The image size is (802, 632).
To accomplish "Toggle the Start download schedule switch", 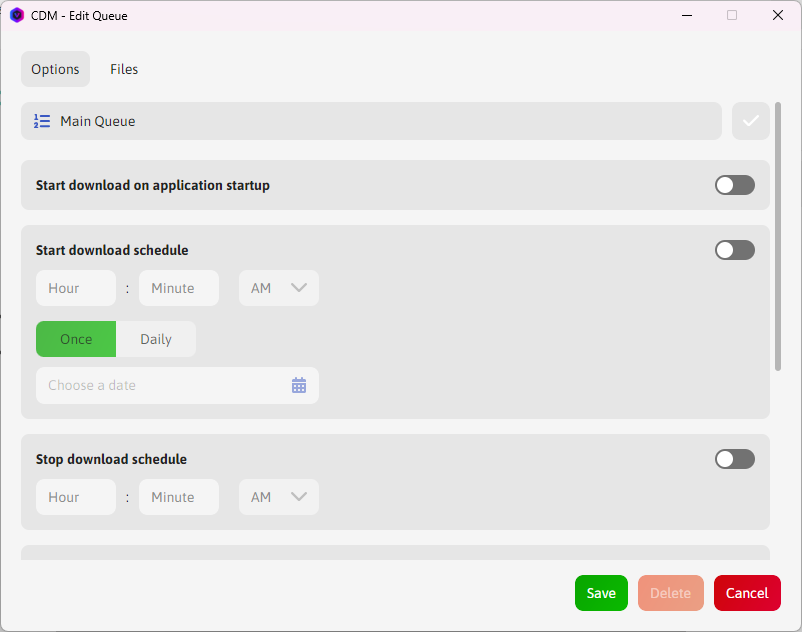I will point(734,250).
